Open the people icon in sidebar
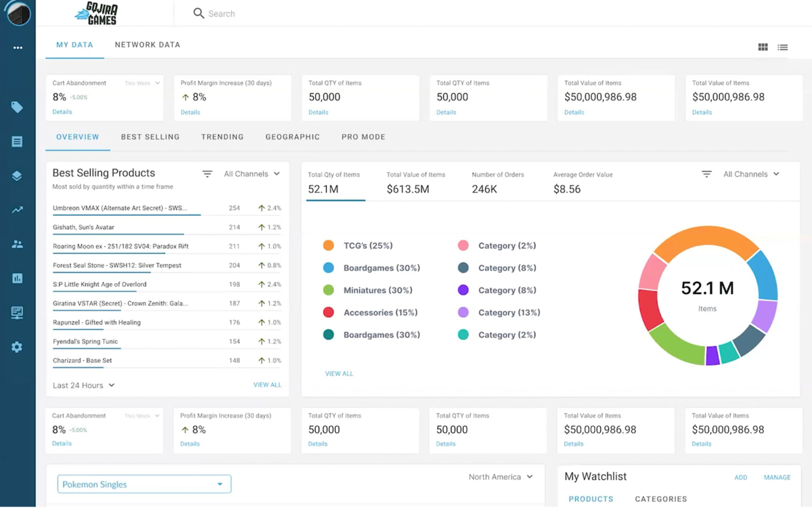 17,244
